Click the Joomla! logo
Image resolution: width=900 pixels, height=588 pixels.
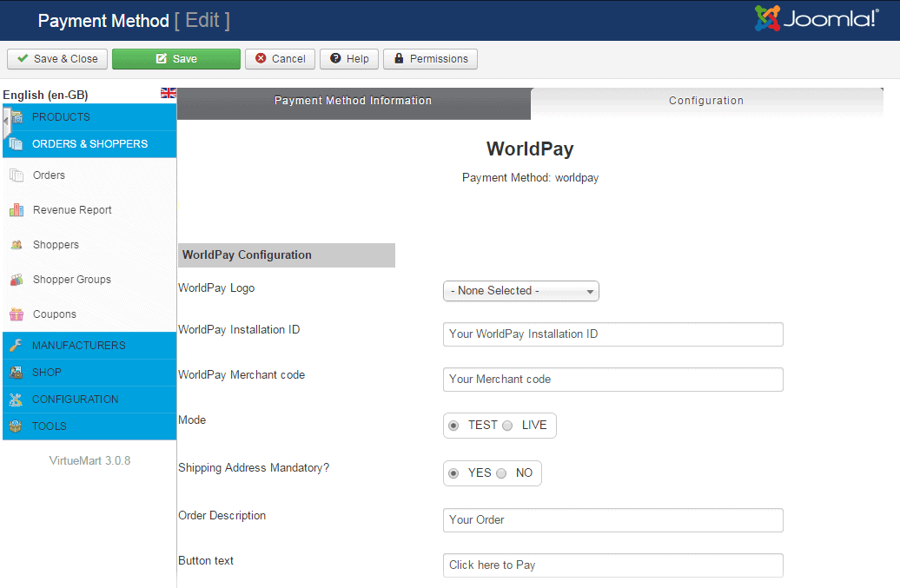point(817,18)
